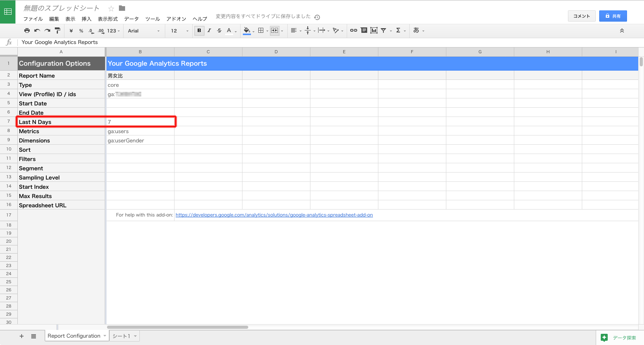This screenshot has width=644, height=345.
Task: Open the Sheets home icon
Action: click(8, 12)
